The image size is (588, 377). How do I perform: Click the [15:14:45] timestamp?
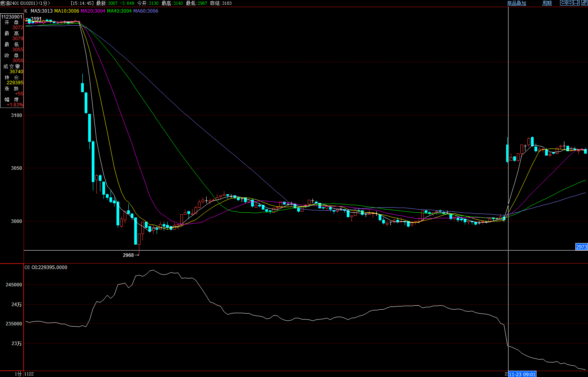tap(82, 3)
